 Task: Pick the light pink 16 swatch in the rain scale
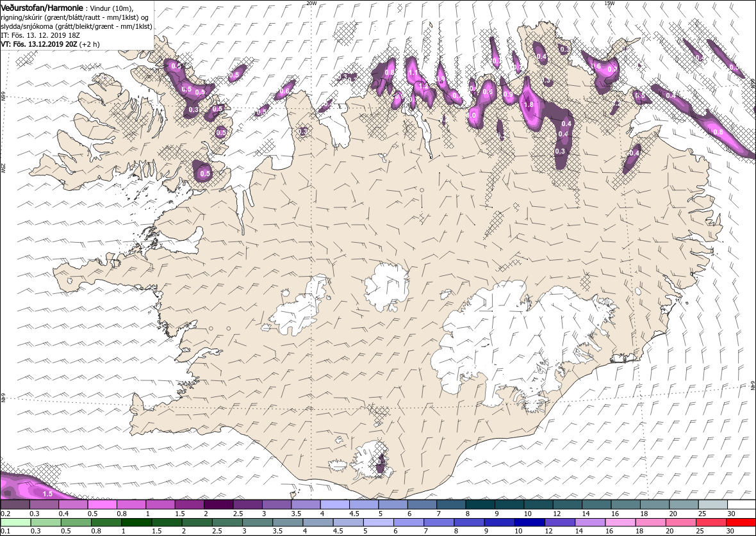pos(620,523)
